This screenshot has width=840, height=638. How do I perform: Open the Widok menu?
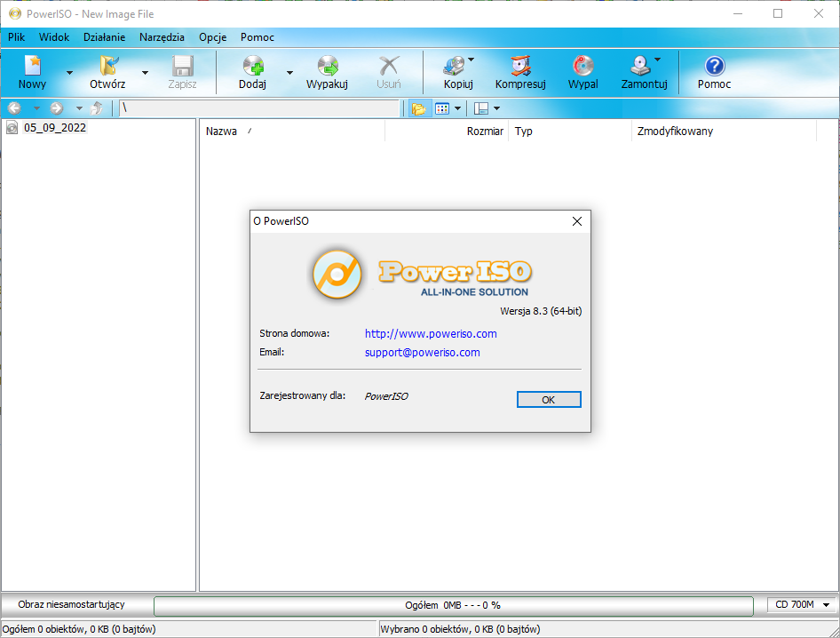click(x=54, y=37)
